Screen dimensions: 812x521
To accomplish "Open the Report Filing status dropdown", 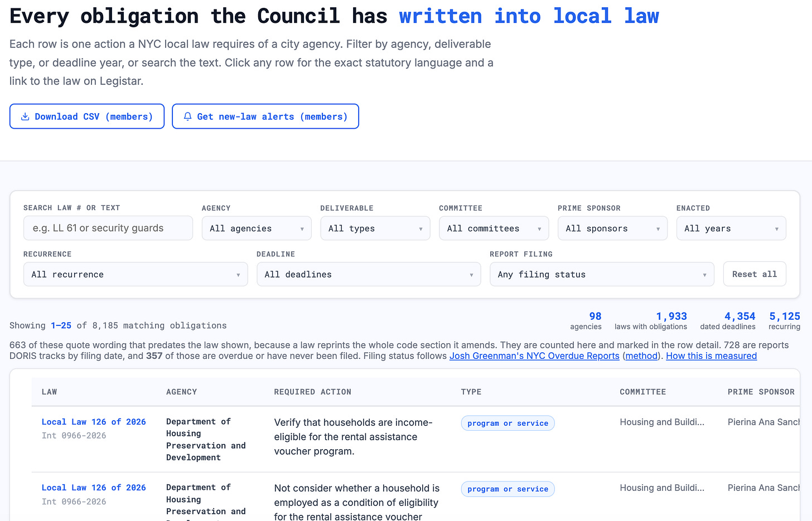I will click(x=602, y=274).
